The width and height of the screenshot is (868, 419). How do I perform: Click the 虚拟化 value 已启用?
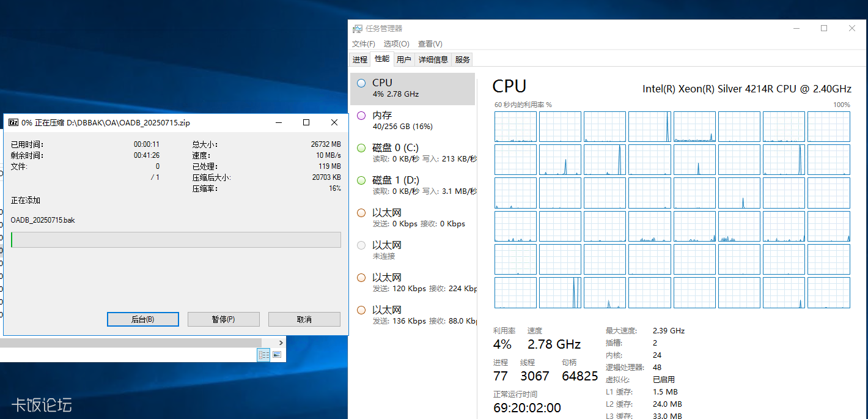[664, 380]
